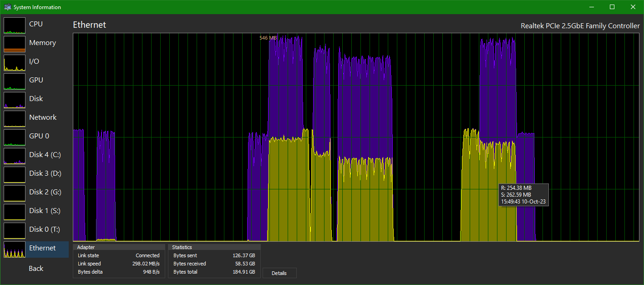The height and width of the screenshot is (285, 644).
Task: Click the System Information title bar icon
Action: (7, 7)
